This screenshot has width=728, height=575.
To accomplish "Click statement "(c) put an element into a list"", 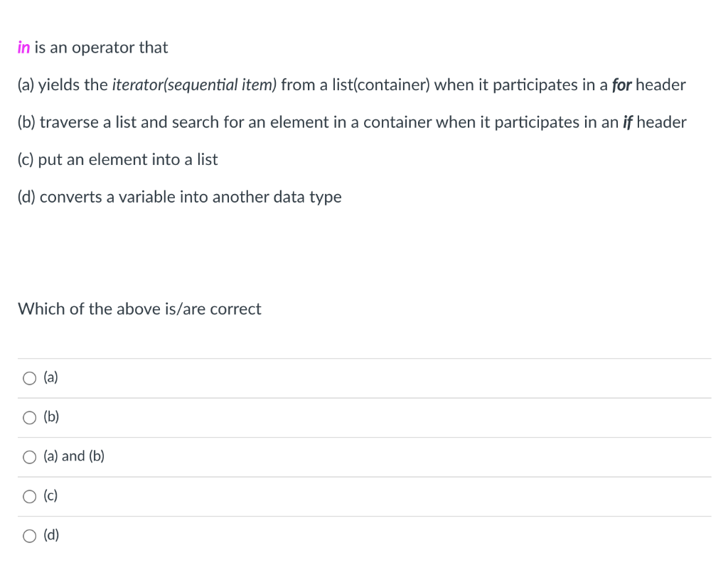I will [118, 159].
